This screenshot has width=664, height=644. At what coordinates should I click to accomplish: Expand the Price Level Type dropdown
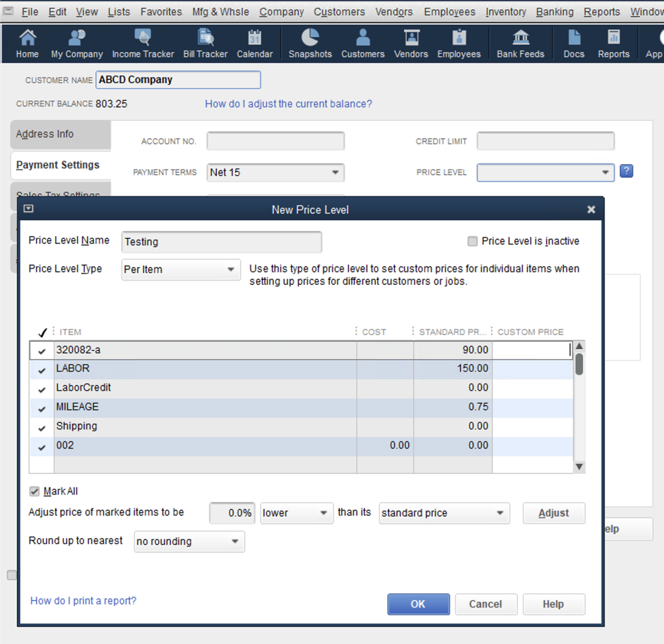click(231, 270)
